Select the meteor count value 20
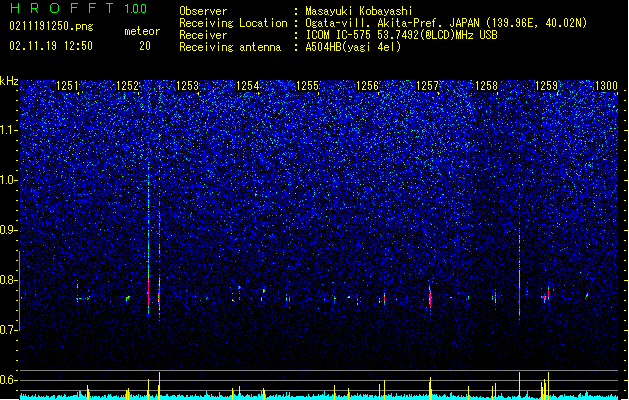Image resolution: width=629 pixels, height=400 pixels. coord(145,46)
